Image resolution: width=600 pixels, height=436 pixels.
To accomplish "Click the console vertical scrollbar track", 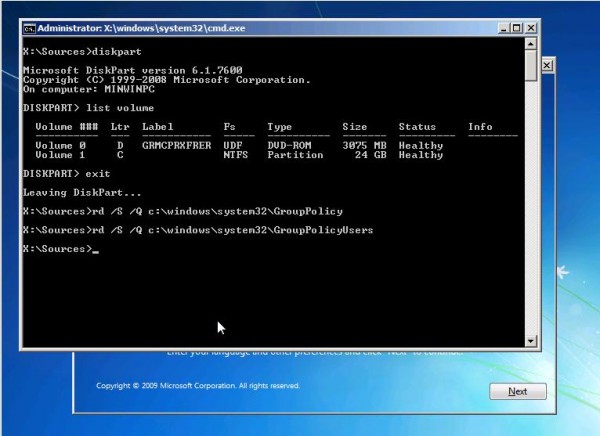I will [530, 200].
